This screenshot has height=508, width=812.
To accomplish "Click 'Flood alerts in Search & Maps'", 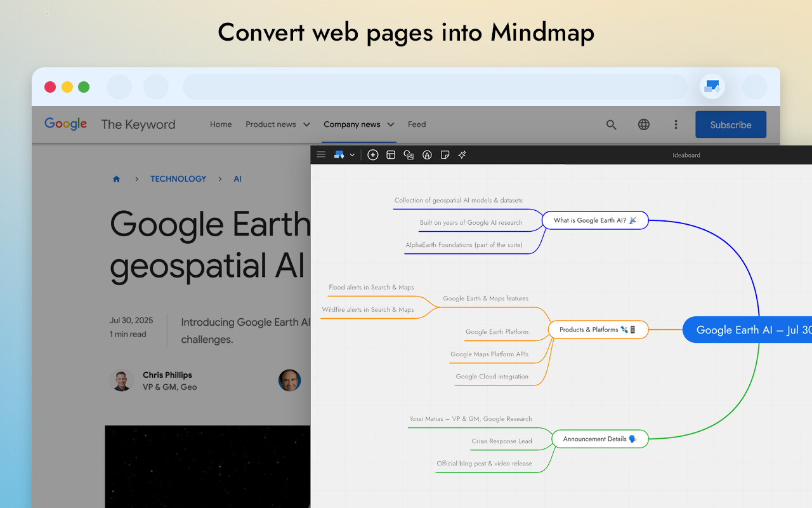I will (x=371, y=288).
